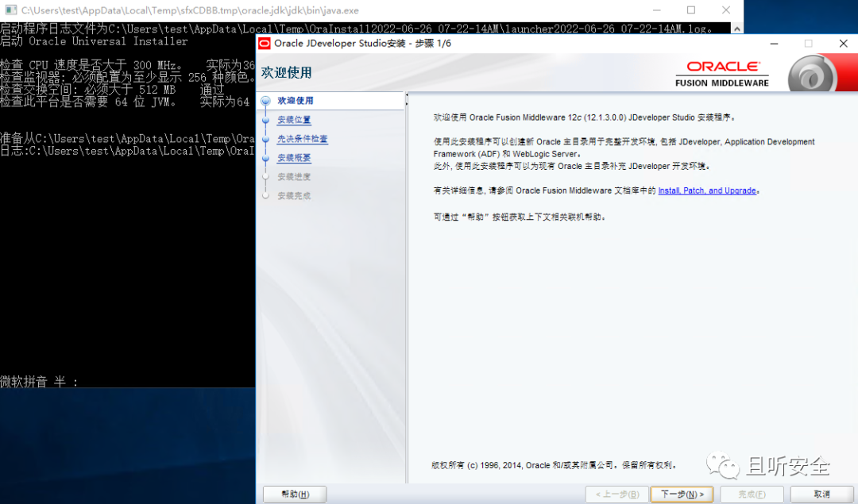This screenshot has height=504, width=858.
Task: Click the 安装概要 step bullet
Action: pos(266,158)
